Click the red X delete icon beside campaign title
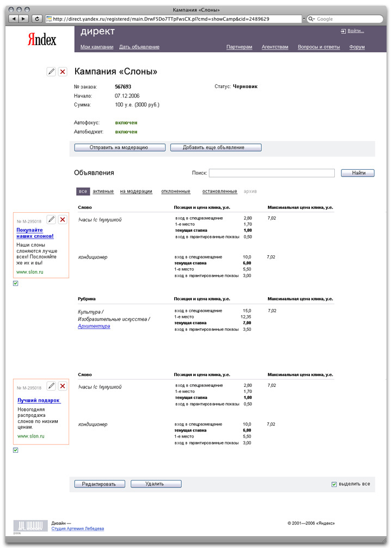 click(63, 72)
